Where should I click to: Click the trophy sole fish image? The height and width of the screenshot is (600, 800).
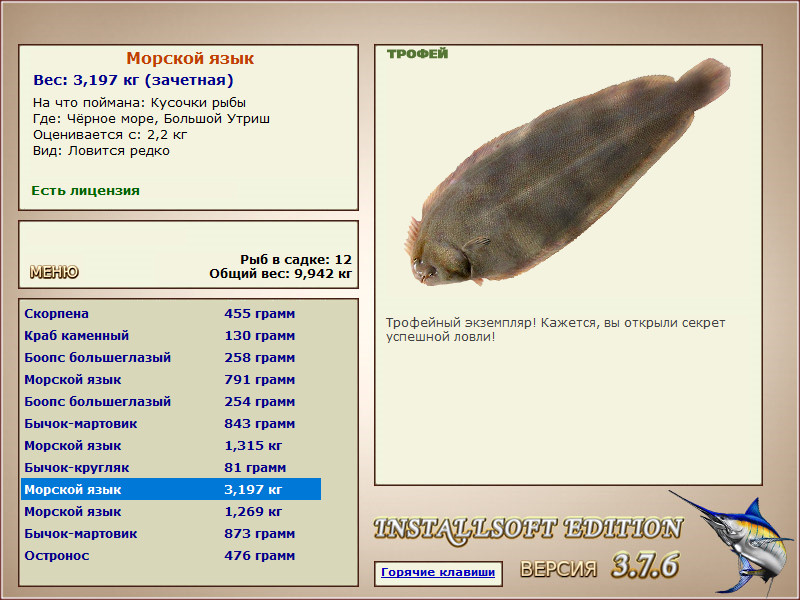(x=567, y=172)
